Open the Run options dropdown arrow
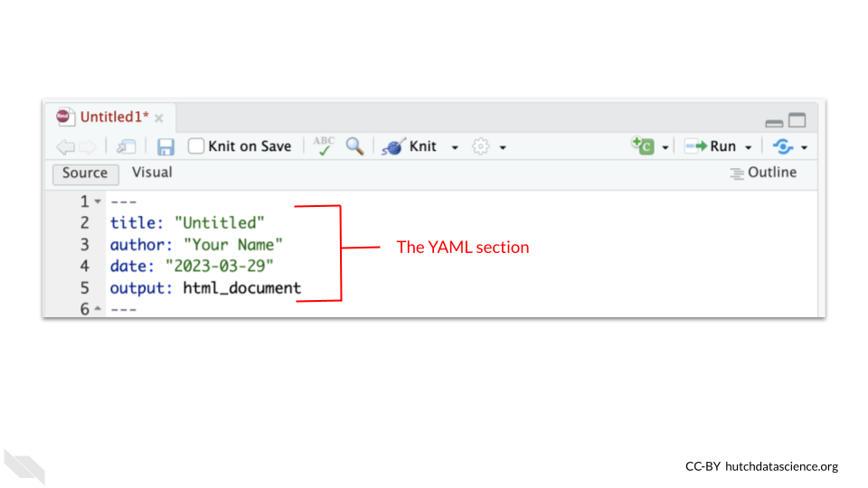This screenshot has width=868, height=488. pyautogui.click(x=748, y=147)
